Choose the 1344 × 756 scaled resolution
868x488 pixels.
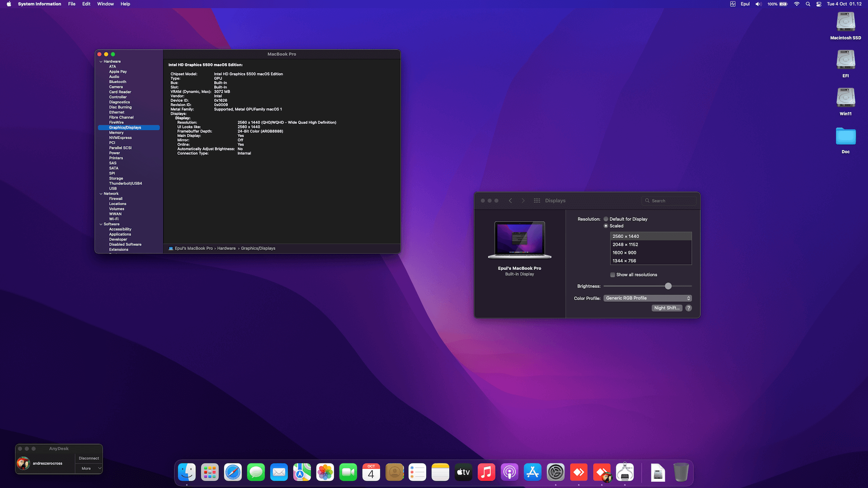[651, 261]
